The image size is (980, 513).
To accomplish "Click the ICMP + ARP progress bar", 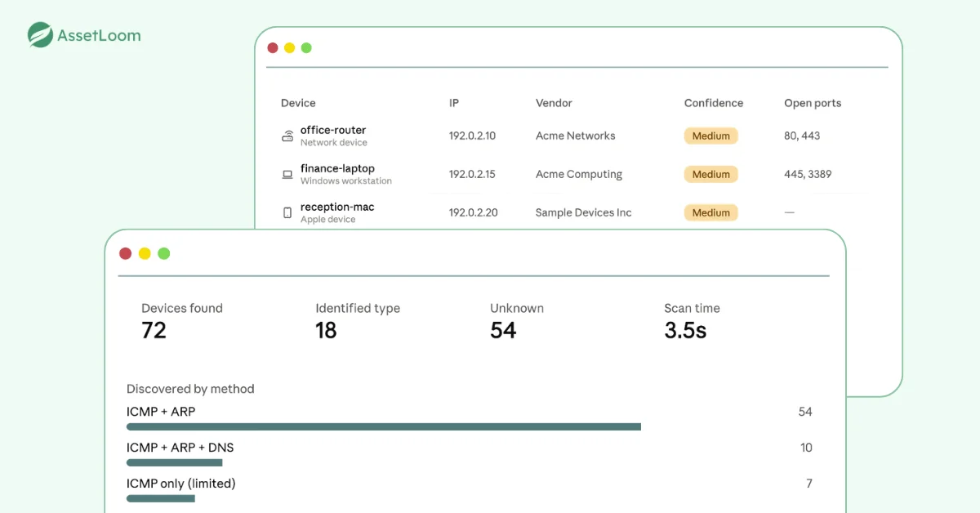I will (x=384, y=426).
